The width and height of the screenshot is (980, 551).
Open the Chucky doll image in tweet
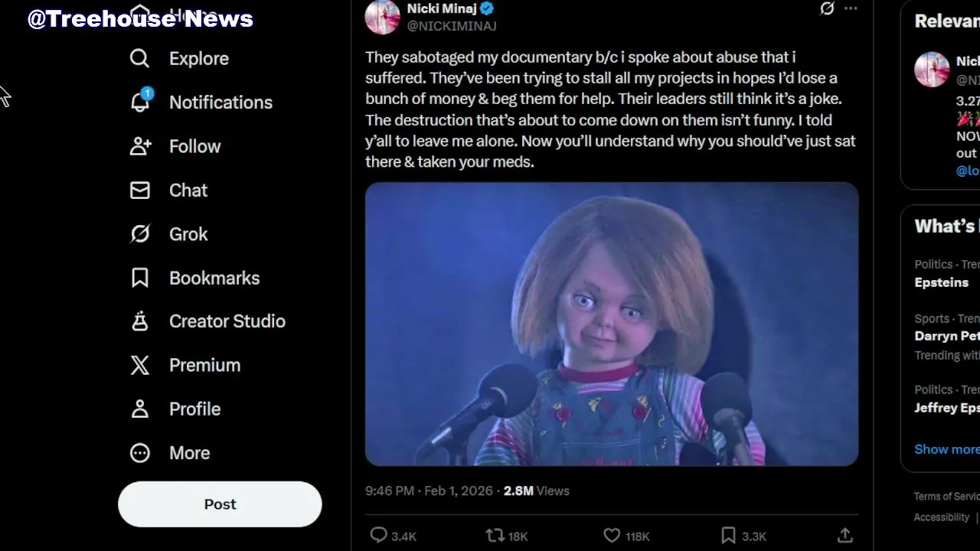coord(612,324)
